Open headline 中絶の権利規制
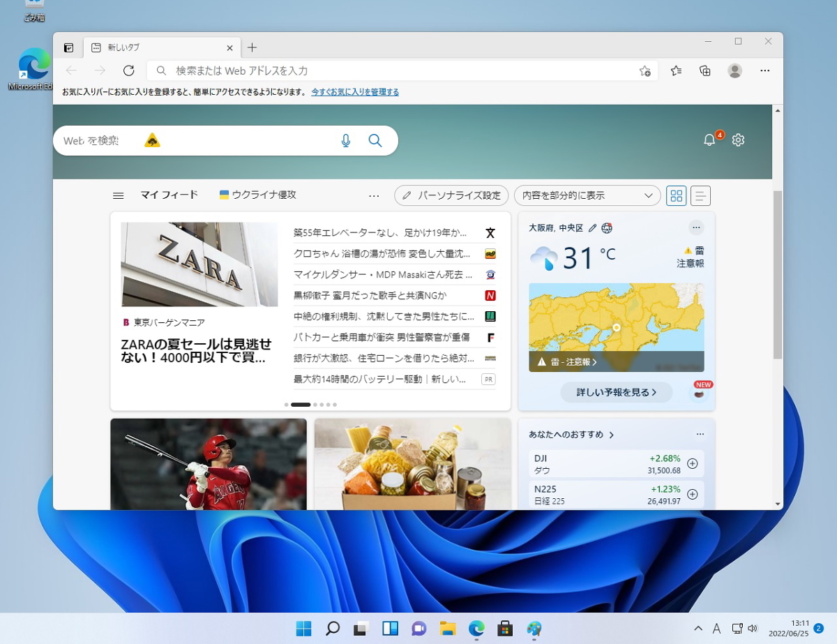Viewport: 837px width, 644px height. tap(384, 316)
